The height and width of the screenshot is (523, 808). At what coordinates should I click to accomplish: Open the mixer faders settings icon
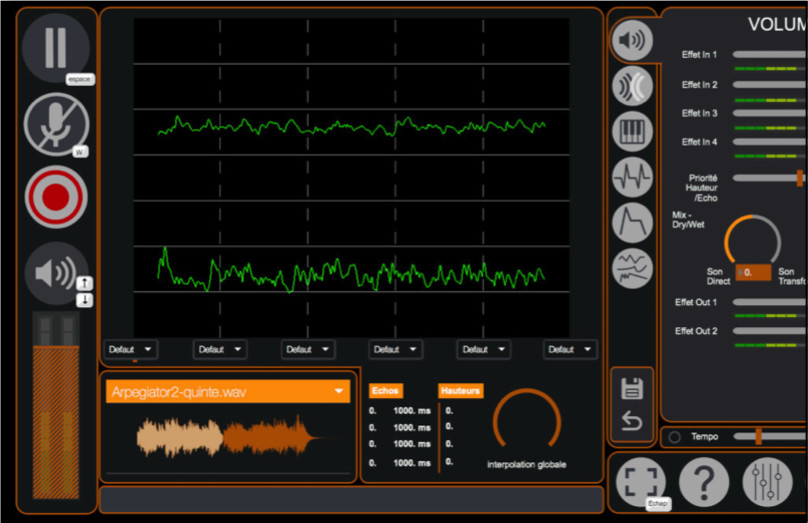coord(767,482)
